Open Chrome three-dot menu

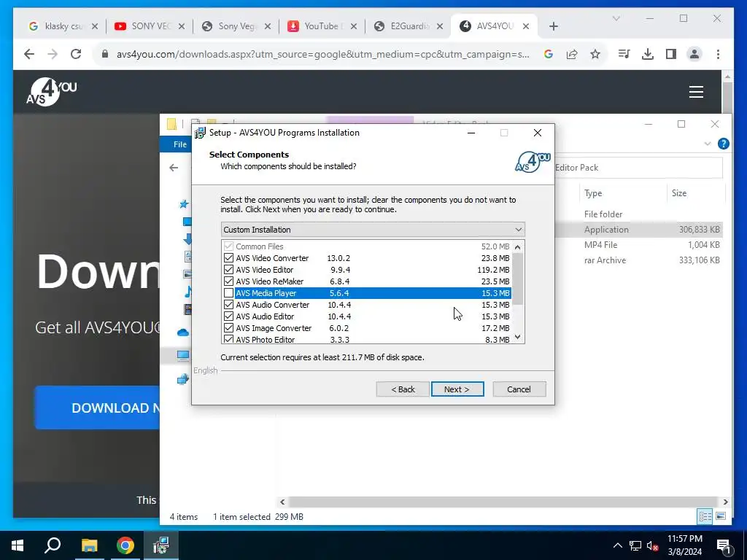coord(718,54)
